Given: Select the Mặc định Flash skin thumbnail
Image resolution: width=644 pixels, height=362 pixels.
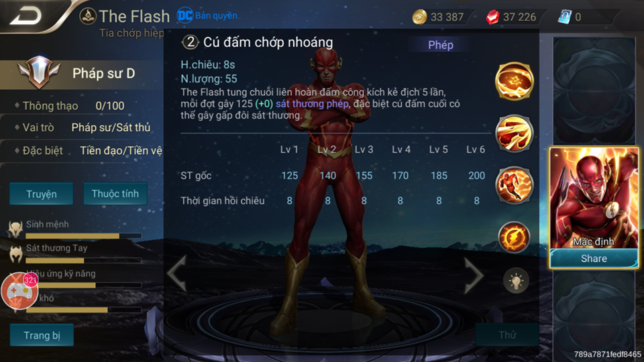Looking at the screenshot, I should pos(594,198).
